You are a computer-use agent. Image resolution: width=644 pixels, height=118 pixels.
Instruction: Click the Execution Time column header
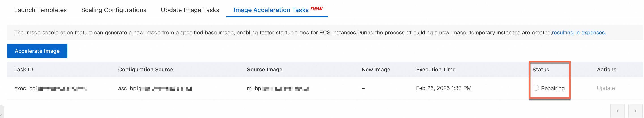(435, 70)
